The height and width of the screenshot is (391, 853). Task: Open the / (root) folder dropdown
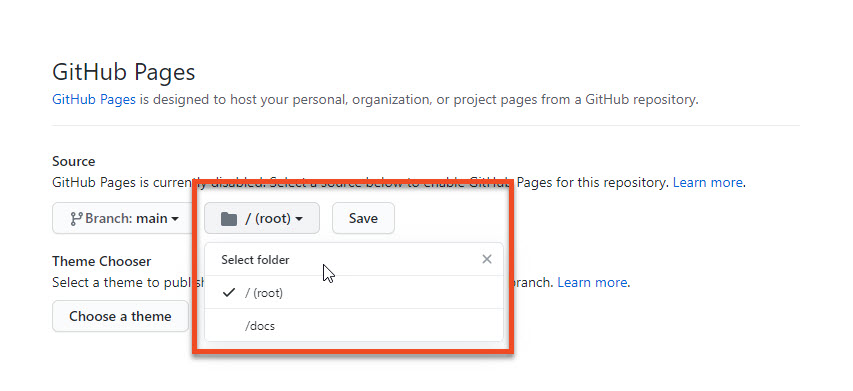(262, 219)
